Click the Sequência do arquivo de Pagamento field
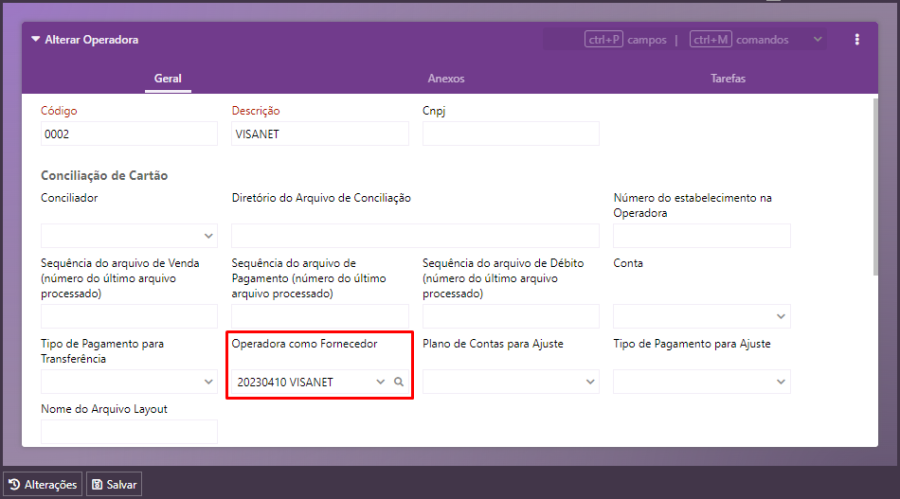The width and height of the screenshot is (900, 499). pyautogui.click(x=320, y=316)
